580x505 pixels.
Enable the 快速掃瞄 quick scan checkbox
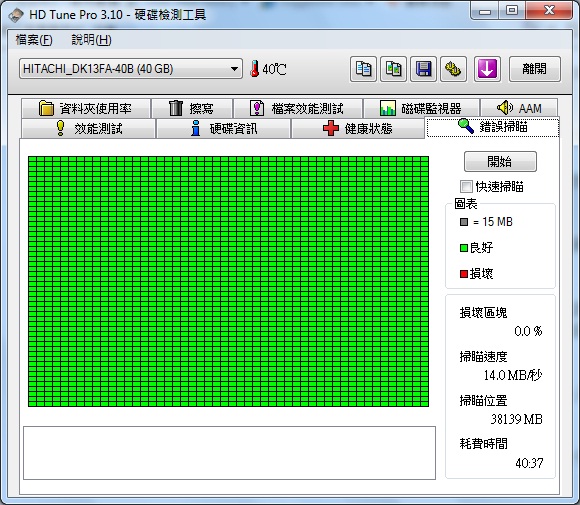[466, 186]
